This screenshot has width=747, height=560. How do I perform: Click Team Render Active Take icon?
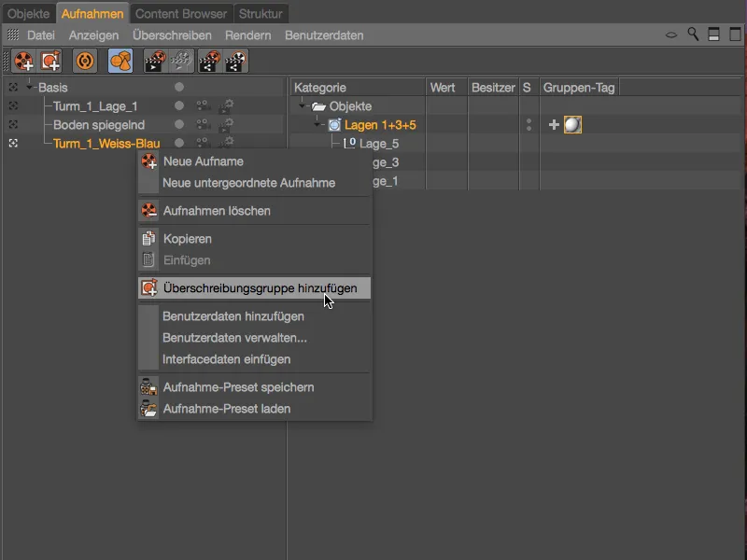[209, 61]
